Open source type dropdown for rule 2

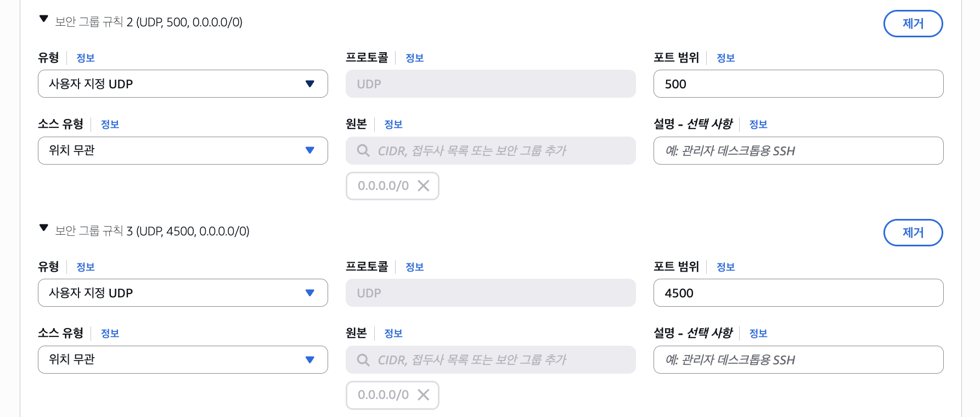[x=183, y=151]
